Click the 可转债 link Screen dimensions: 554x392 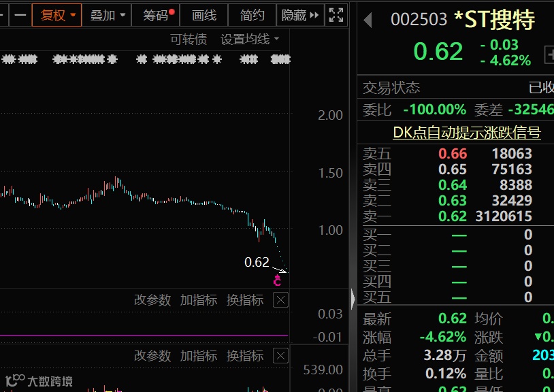189,39
